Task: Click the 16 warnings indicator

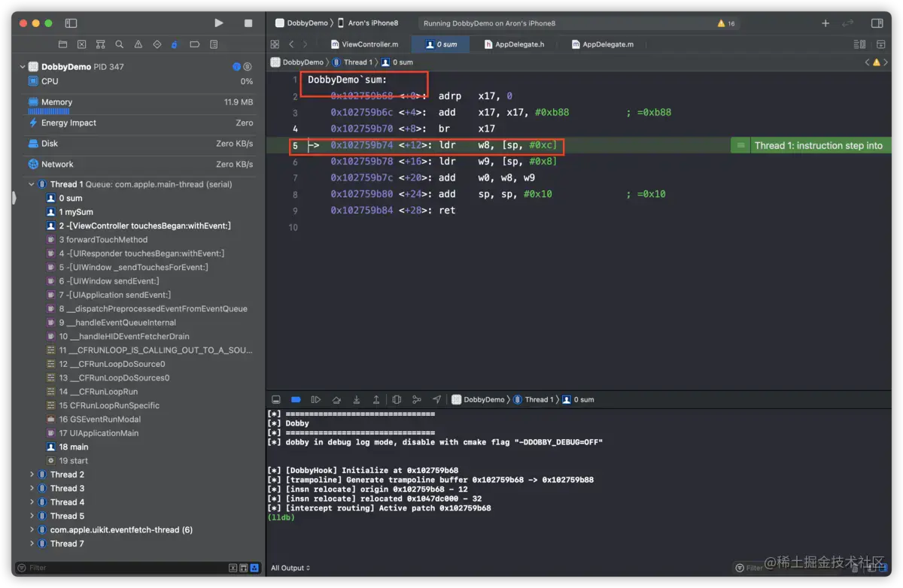Action: 726,23
